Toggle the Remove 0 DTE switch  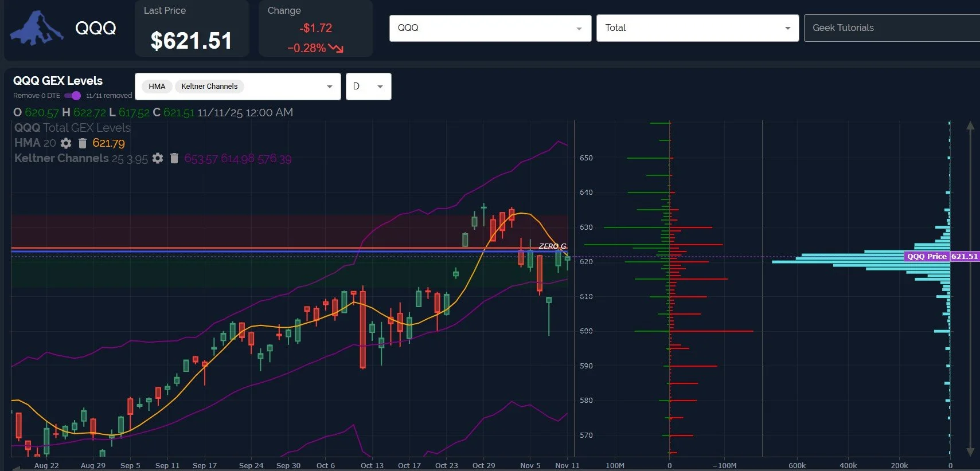tap(73, 96)
